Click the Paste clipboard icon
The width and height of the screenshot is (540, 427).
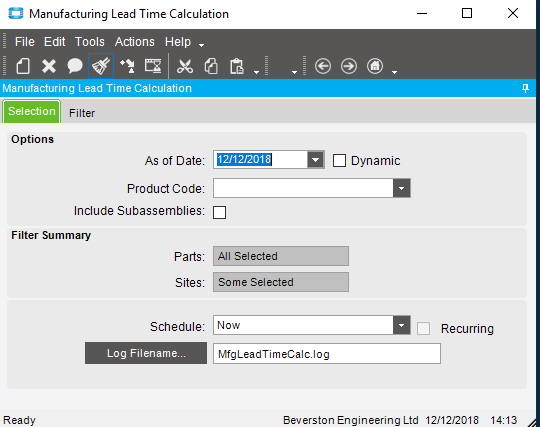[237, 66]
